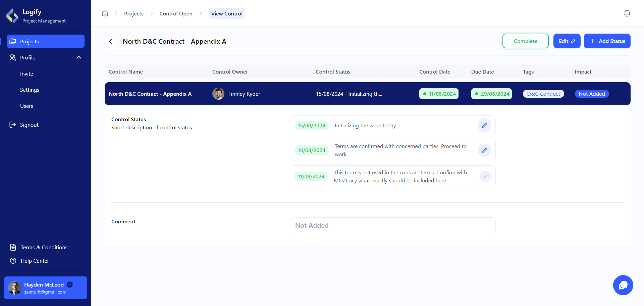
Task: Edit the 11/08/2024 status entry
Action: 485,176
